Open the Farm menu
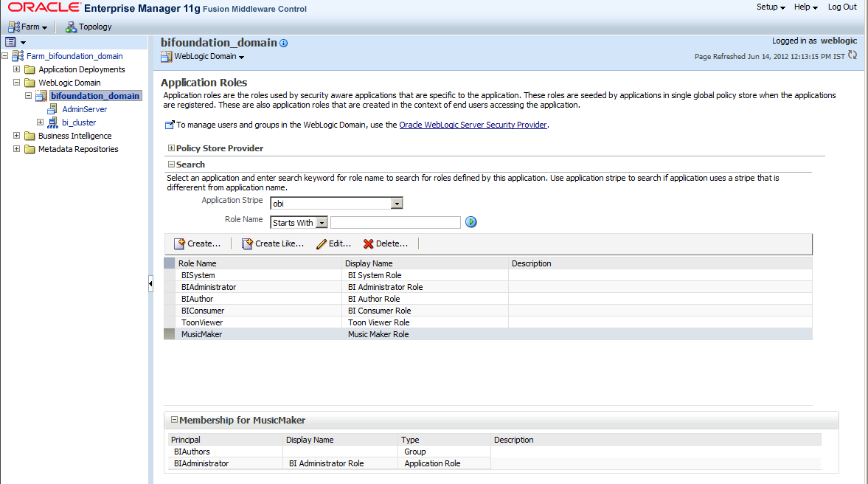This screenshot has height=484, width=868. pyautogui.click(x=29, y=26)
